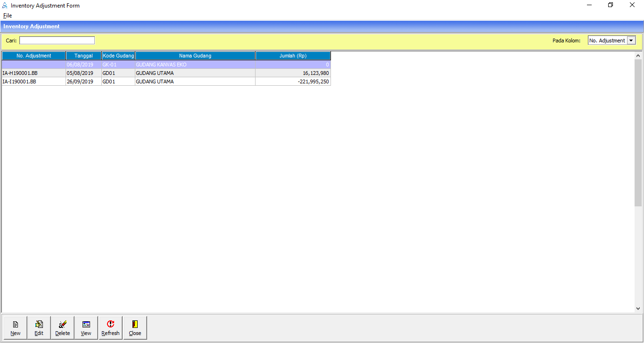Expand the Pada Kolom dropdown arrow
The image size is (644, 343).
pyautogui.click(x=631, y=41)
